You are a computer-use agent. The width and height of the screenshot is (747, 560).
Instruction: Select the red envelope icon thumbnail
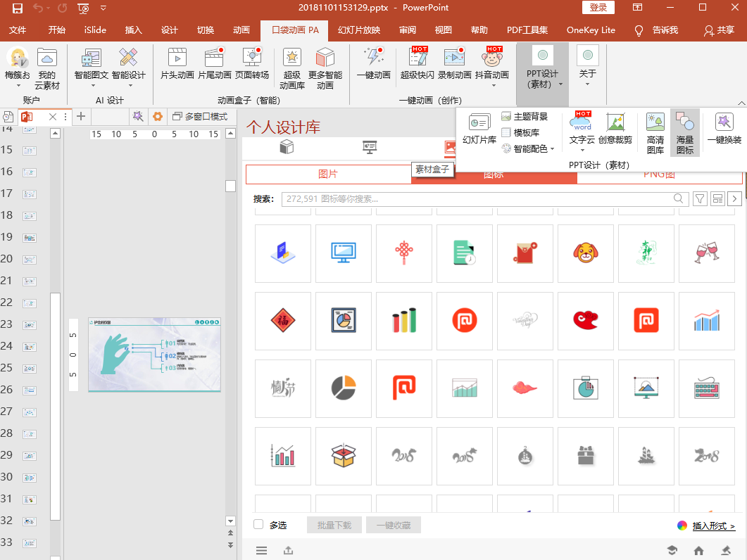525,253
